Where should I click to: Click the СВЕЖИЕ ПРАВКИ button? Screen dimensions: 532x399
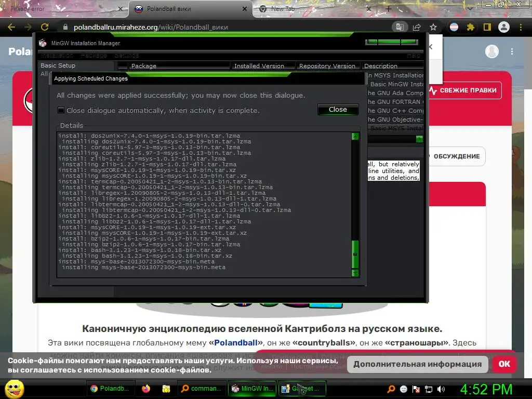465,90
